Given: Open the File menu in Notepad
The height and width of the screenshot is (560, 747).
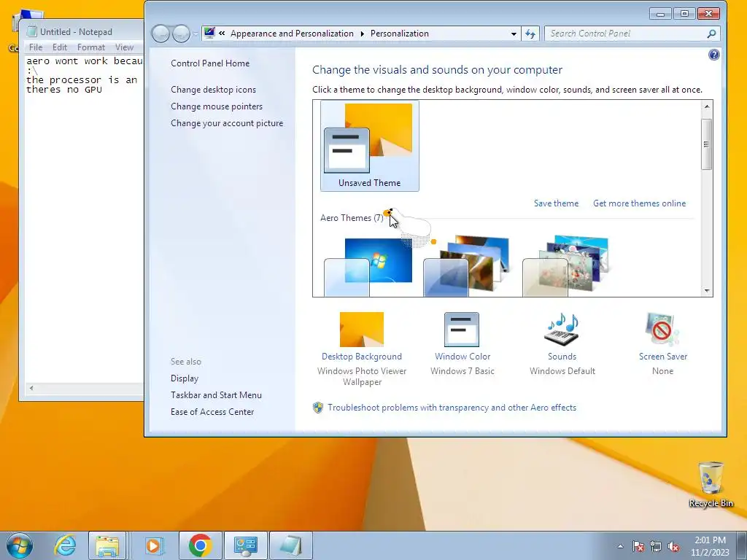Looking at the screenshot, I should (35, 47).
